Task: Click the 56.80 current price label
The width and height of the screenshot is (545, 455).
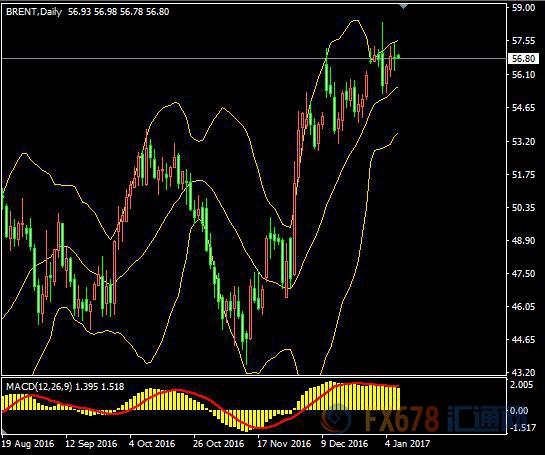Action: (x=523, y=59)
